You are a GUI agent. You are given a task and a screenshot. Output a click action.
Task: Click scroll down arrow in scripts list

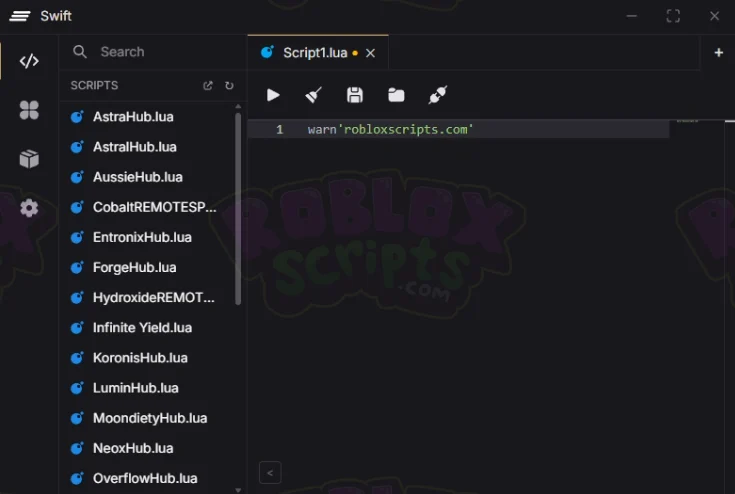[238, 490]
